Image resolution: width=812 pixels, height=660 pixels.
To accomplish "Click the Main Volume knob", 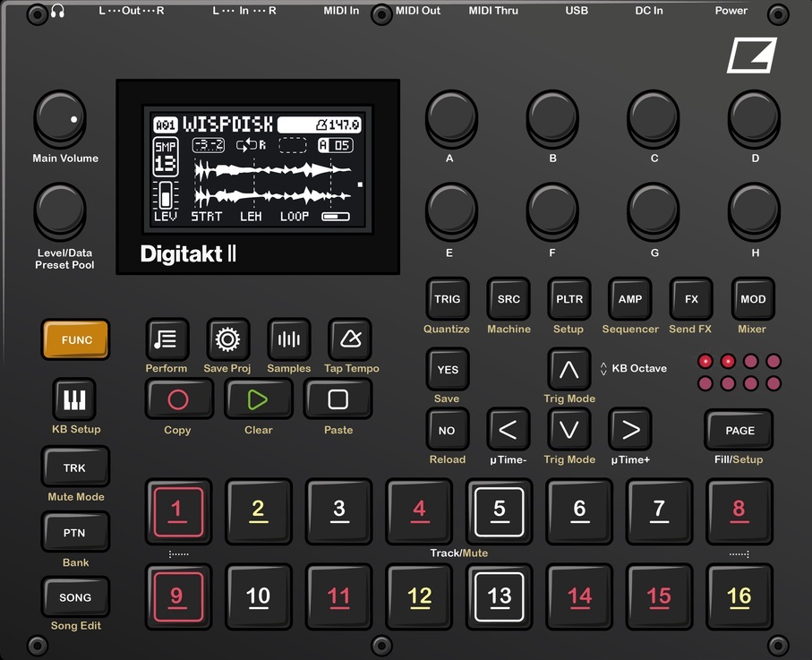I will pos(60,118).
